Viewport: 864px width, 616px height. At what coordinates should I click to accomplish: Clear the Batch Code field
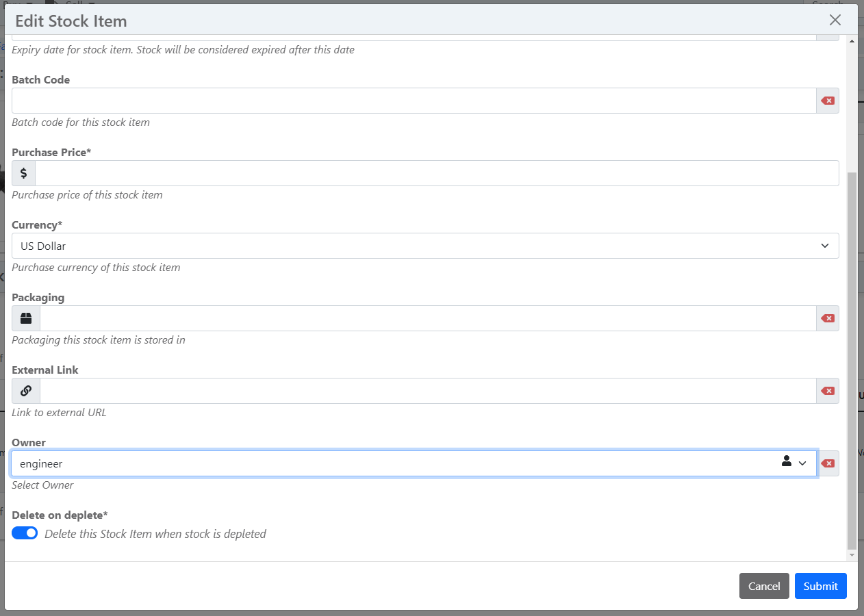[x=827, y=101]
